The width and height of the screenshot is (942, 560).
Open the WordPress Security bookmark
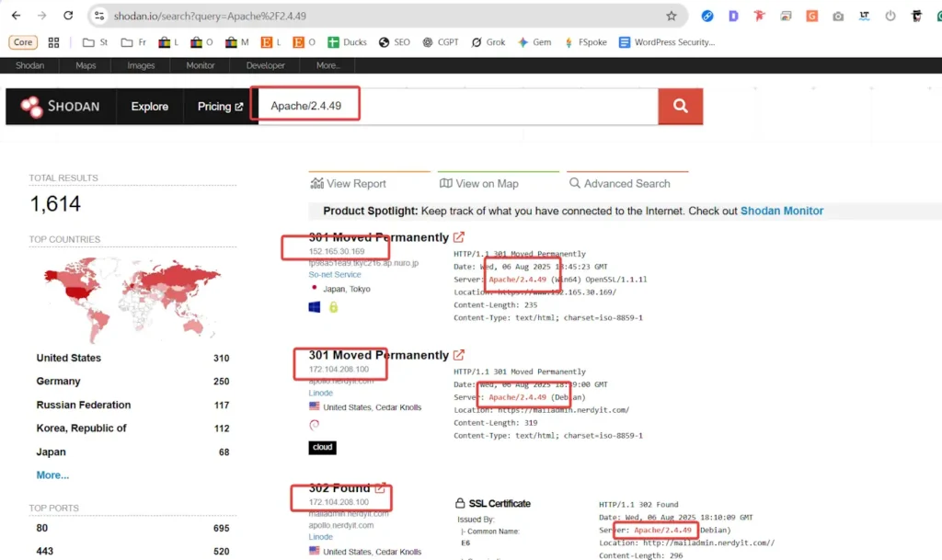click(667, 42)
